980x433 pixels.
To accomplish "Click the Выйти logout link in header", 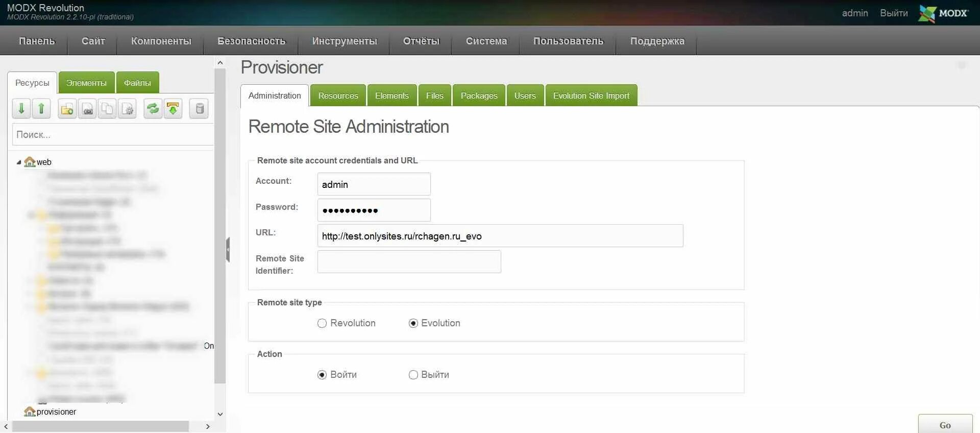I will point(894,13).
